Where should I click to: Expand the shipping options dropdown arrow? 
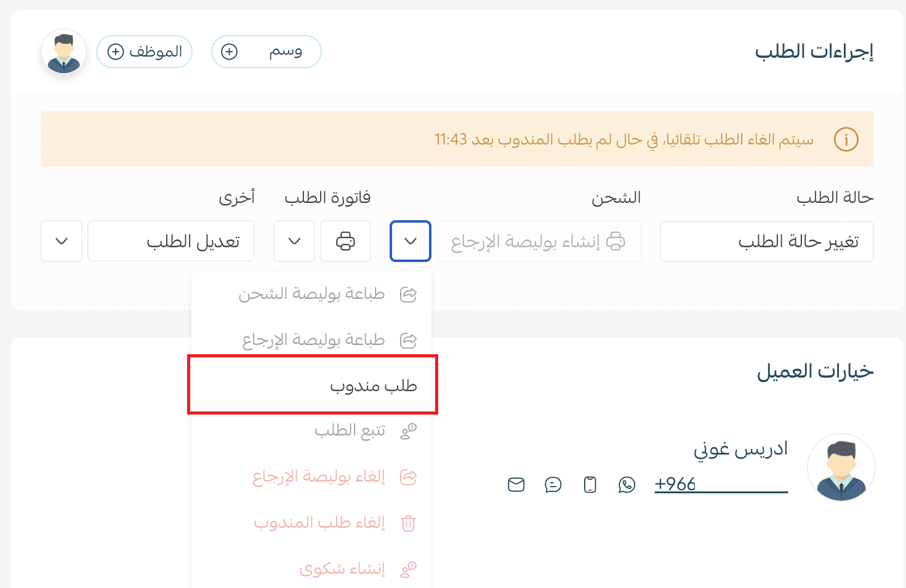411,241
